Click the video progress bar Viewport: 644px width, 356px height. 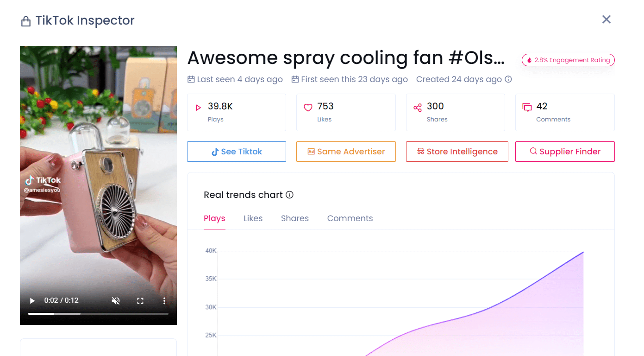[x=98, y=314]
